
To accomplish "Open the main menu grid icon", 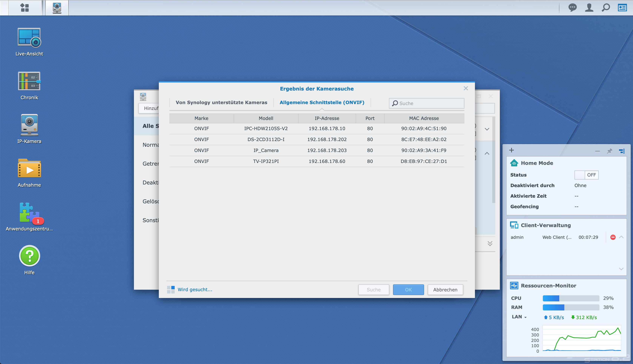I will tap(25, 8).
